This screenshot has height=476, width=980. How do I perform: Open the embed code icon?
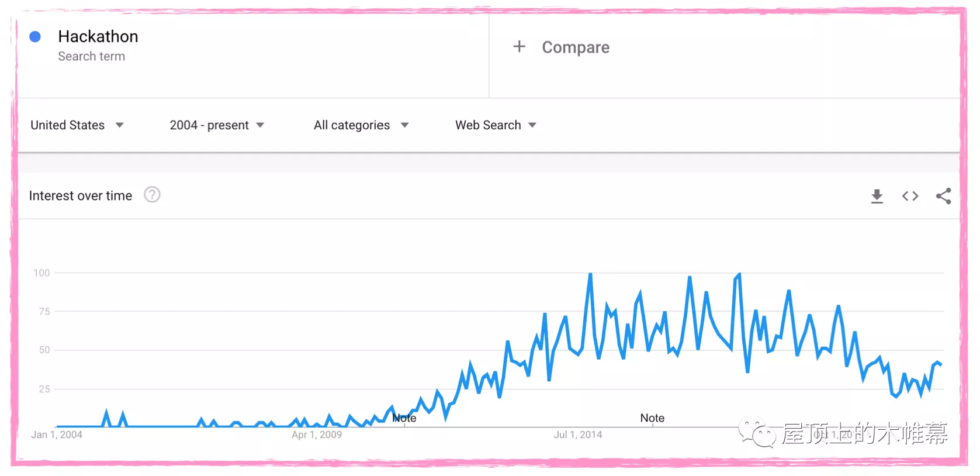(910, 196)
